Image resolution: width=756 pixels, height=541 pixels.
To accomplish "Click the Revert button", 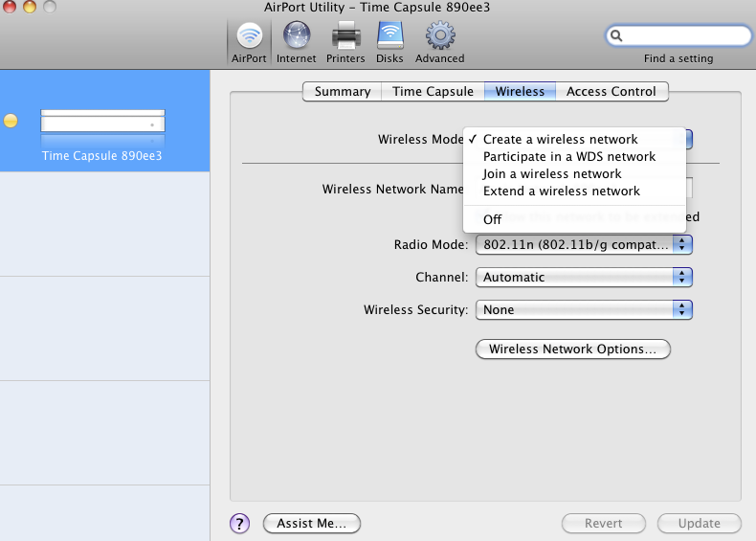I will (x=603, y=523).
